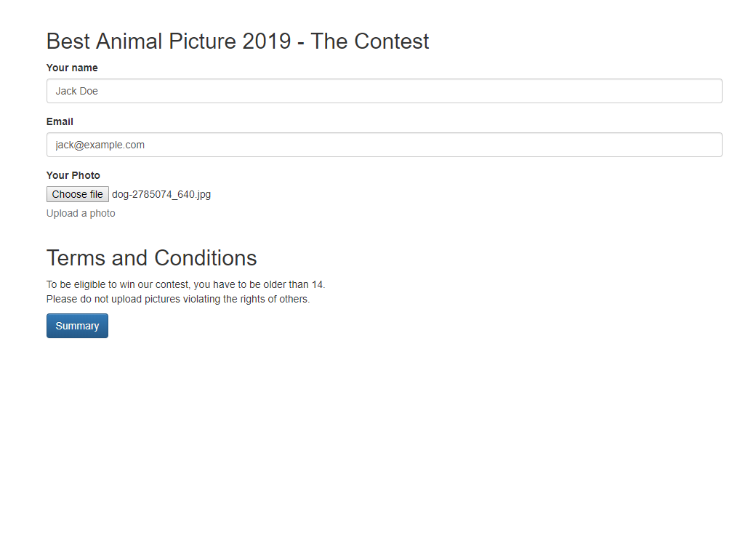Select the dog-2785074_640.jpg file name text
This screenshot has width=756, height=541.
click(161, 194)
